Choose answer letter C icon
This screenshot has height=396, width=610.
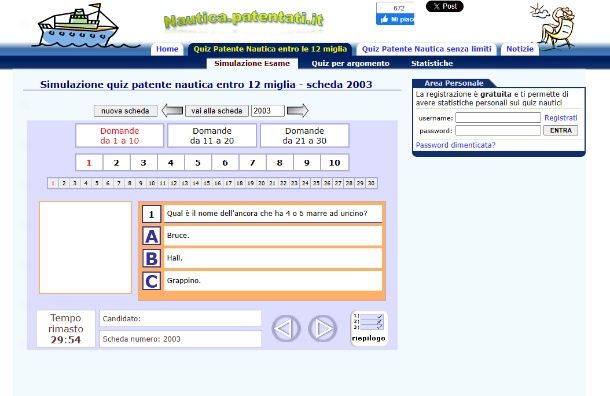(x=151, y=281)
